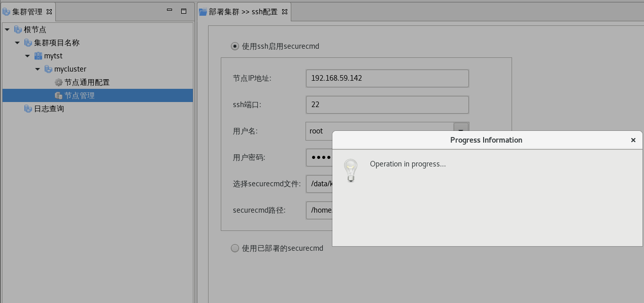Open the 用户名 dropdown arrow
Screen dimensions: 644x303
(x=461, y=130)
